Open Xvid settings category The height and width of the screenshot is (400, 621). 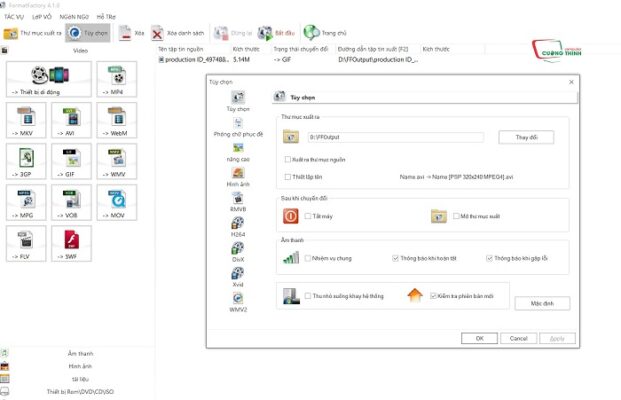pos(238,277)
